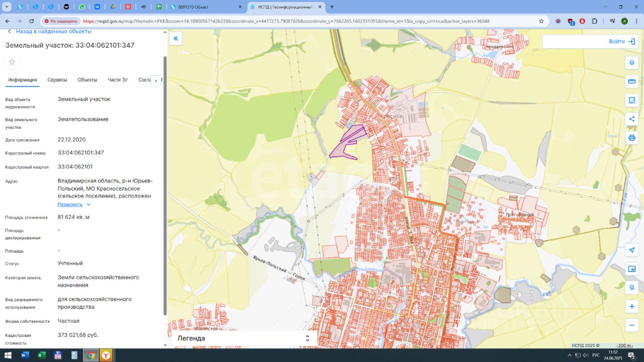Screen dimensions: 644x362
Task: Switch to the Сервисы tab
Action: [x=57, y=80]
